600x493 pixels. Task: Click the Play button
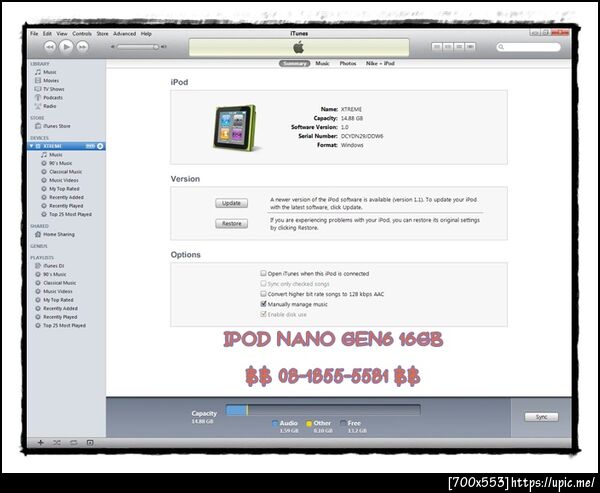click(x=66, y=47)
